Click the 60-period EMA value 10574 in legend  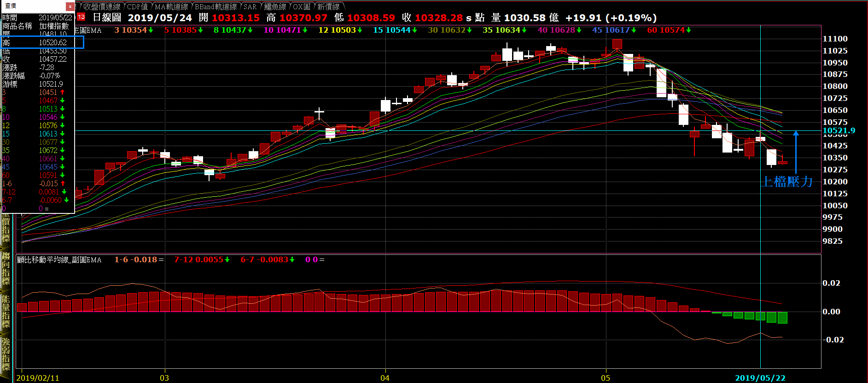(672, 30)
